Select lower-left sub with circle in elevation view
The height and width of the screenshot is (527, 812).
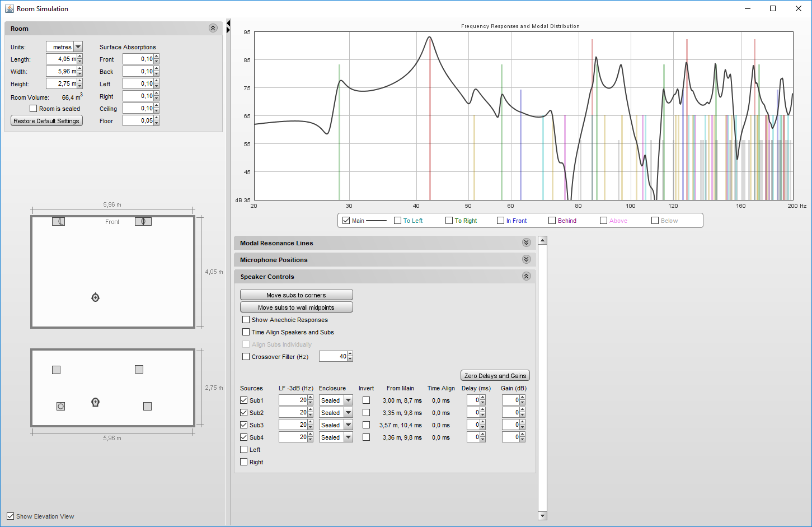(60, 406)
